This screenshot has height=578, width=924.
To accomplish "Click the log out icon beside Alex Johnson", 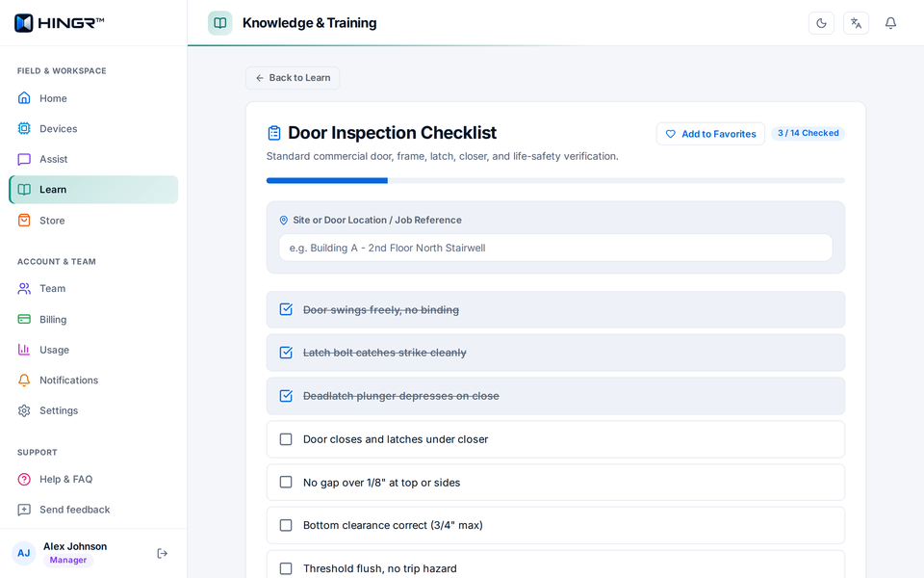I will (x=163, y=553).
